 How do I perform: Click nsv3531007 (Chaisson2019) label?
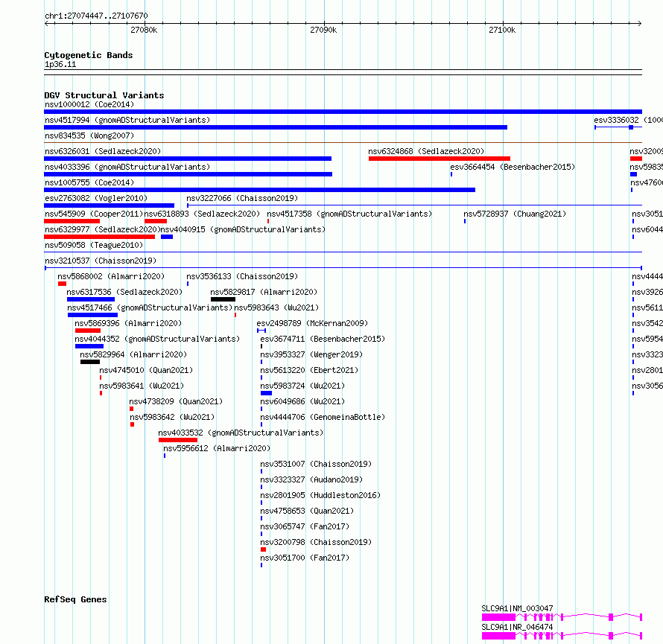pyautogui.click(x=316, y=464)
